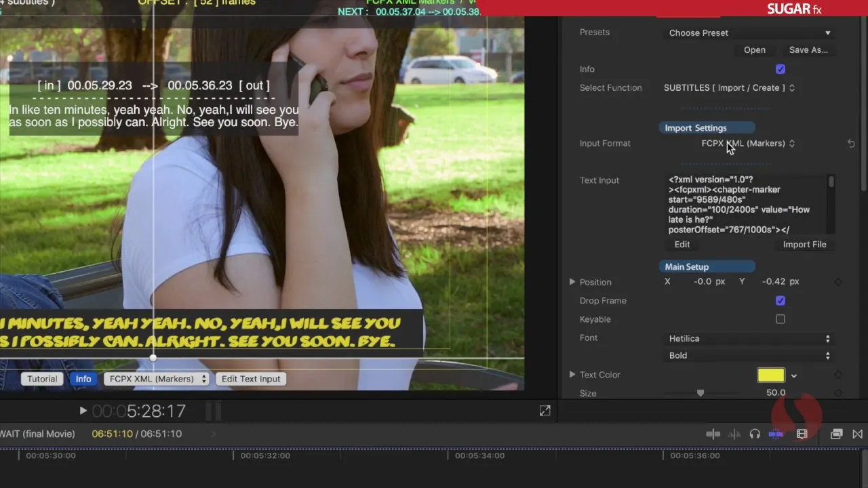This screenshot has height=488, width=868.
Task: Open the clip appearance filmstrip icon
Action: pyautogui.click(x=802, y=434)
